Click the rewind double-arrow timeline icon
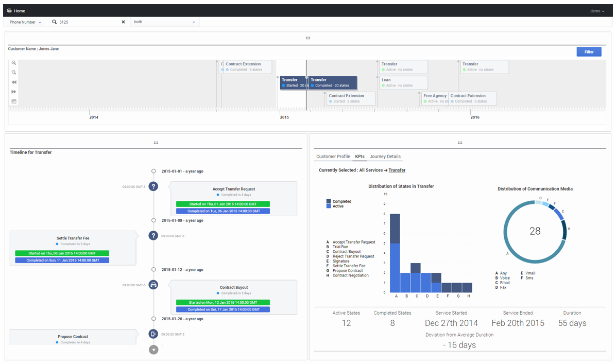Viewport: 616px width, 364px height. (14, 82)
